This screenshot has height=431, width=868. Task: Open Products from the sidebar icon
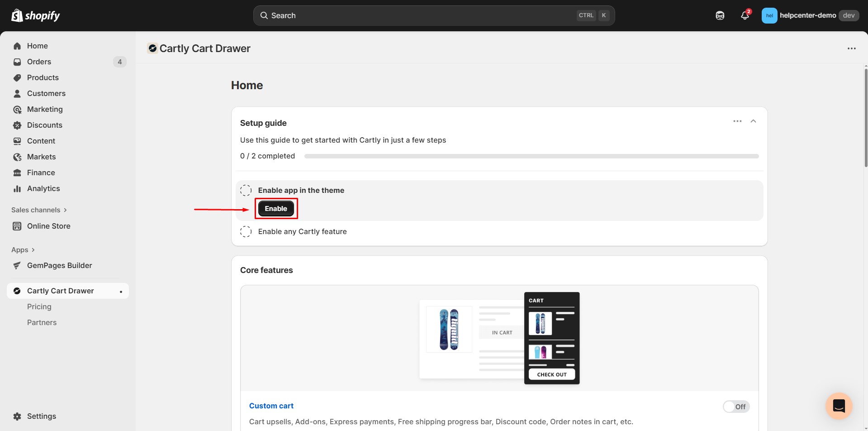coord(17,77)
